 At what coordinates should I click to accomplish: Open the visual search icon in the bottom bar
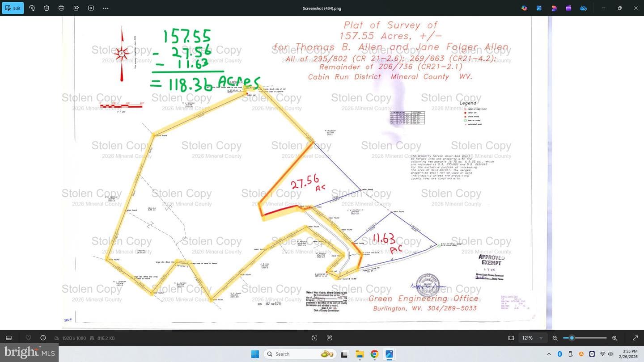coord(314,338)
